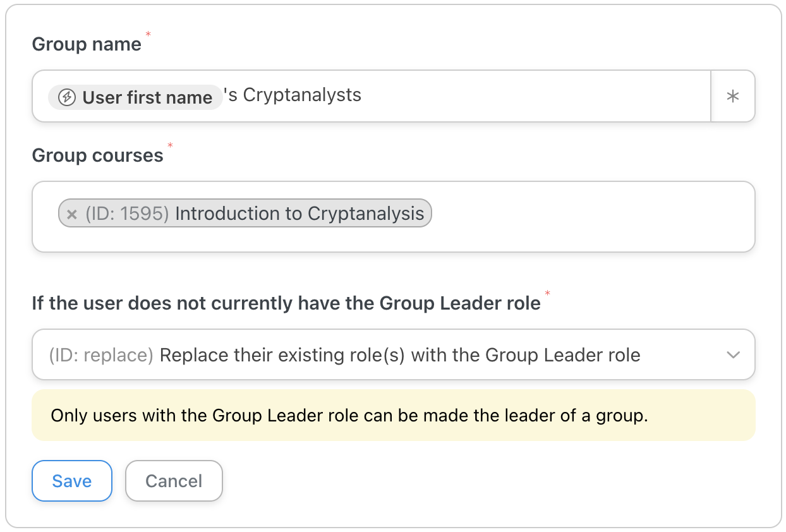Cancel the group editing form
The image size is (786, 532).
click(174, 481)
